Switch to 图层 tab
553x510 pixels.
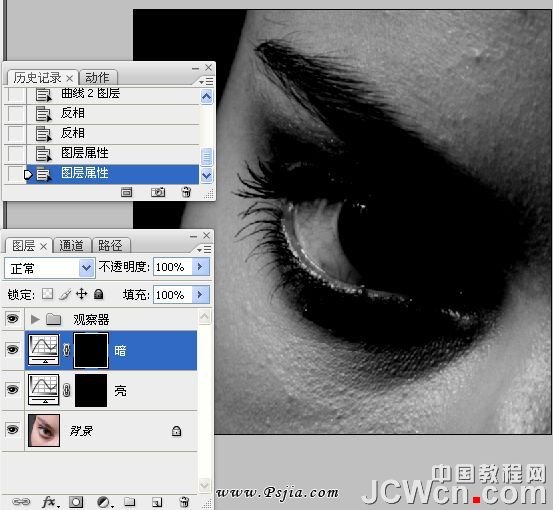click(23, 245)
